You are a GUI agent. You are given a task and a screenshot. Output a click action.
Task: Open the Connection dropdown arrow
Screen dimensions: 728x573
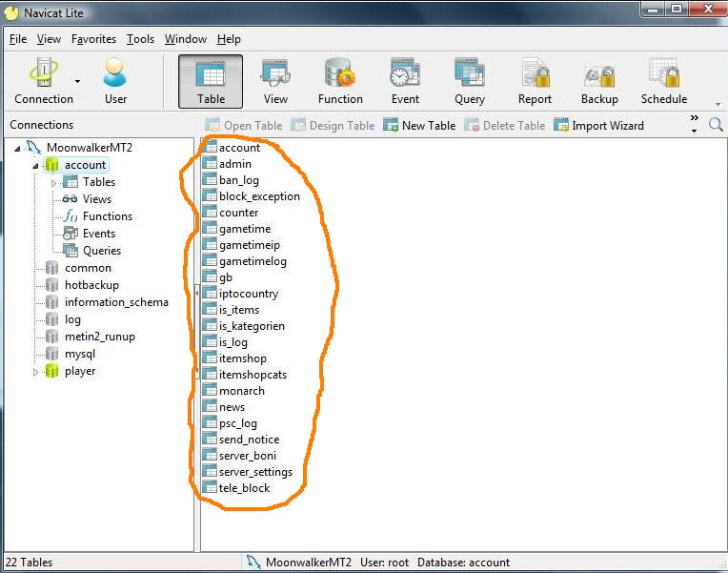(77, 81)
